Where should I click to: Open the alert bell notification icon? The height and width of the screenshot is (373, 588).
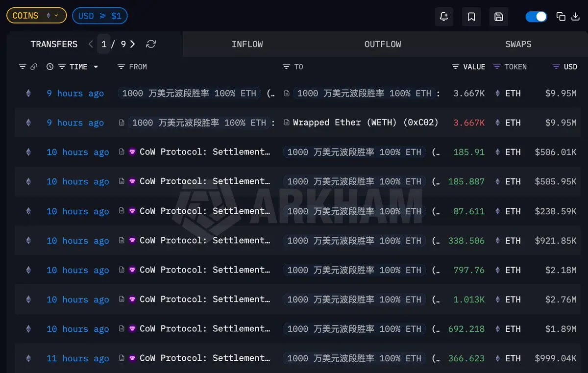(444, 17)
